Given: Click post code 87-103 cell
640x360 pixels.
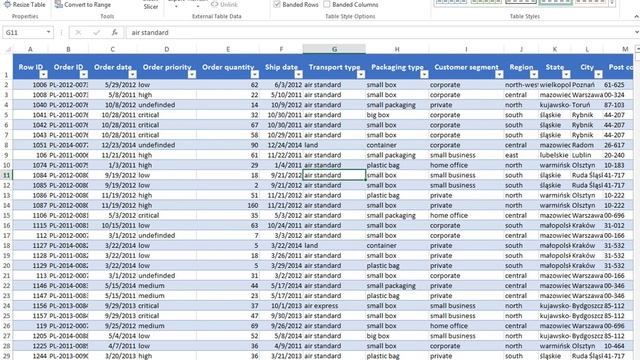Looking at the screenshot, I should pyautogui.click(x=618, y=105).
